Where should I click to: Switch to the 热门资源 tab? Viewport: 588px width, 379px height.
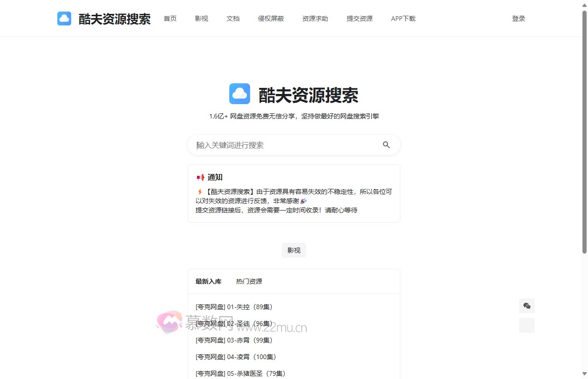[249, 281]
